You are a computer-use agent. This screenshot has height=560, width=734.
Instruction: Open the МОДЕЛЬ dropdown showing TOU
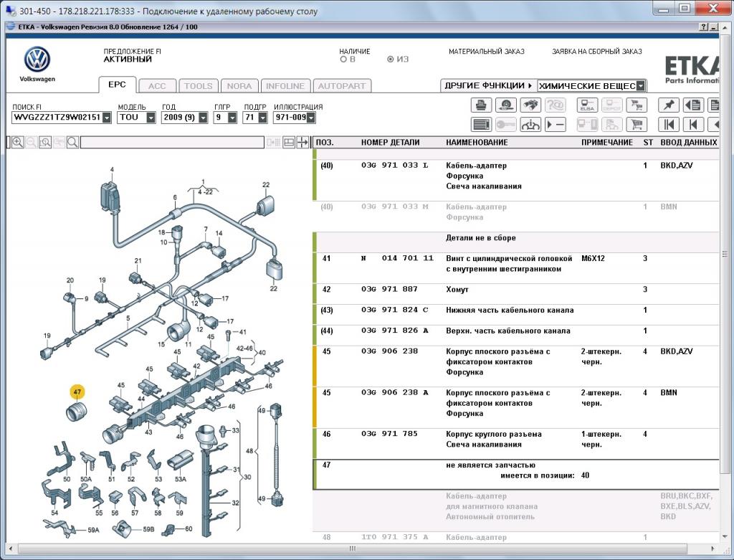[151, 118]
